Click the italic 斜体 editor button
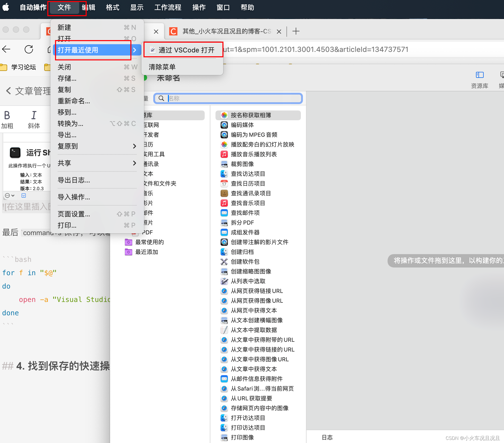 [x=34, y=119]
